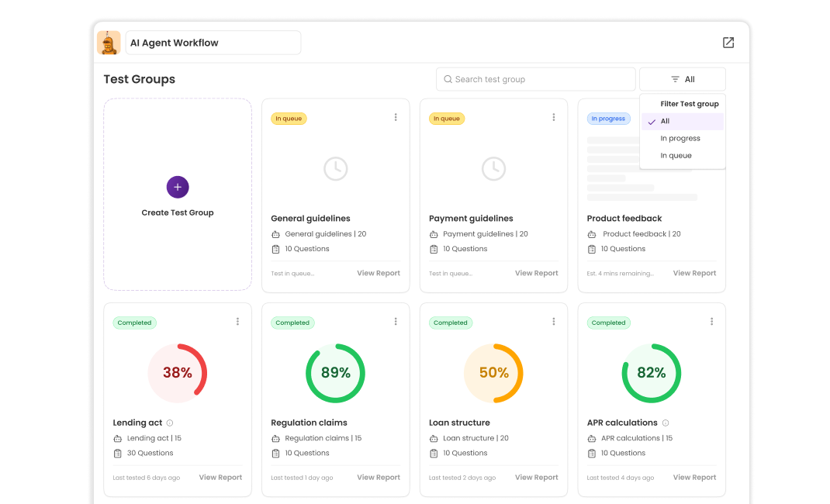Click In queue badge on General guidelines
830x504 pixels.
(x=289, y=119)
